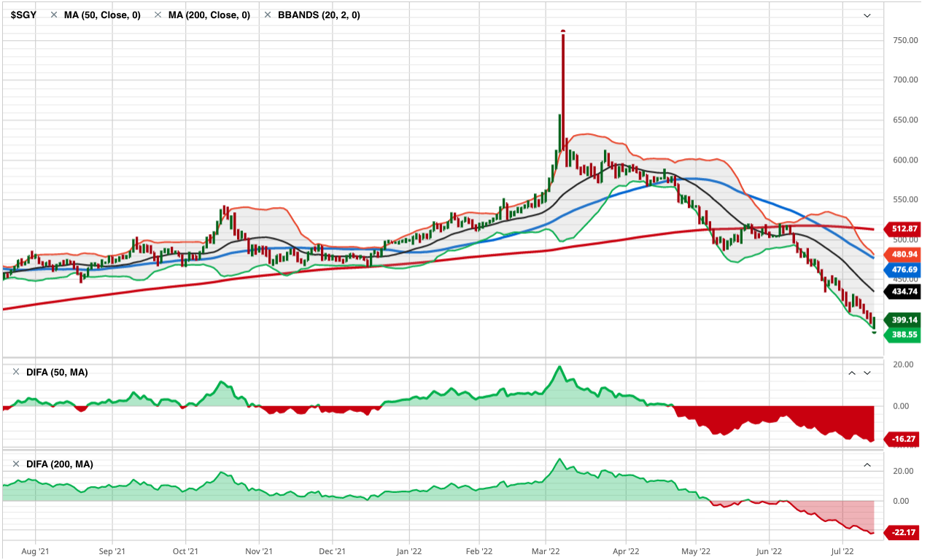Open MA (200, Close, 0) indicator settings
930x560 pixels.
(x=209, y=15)
